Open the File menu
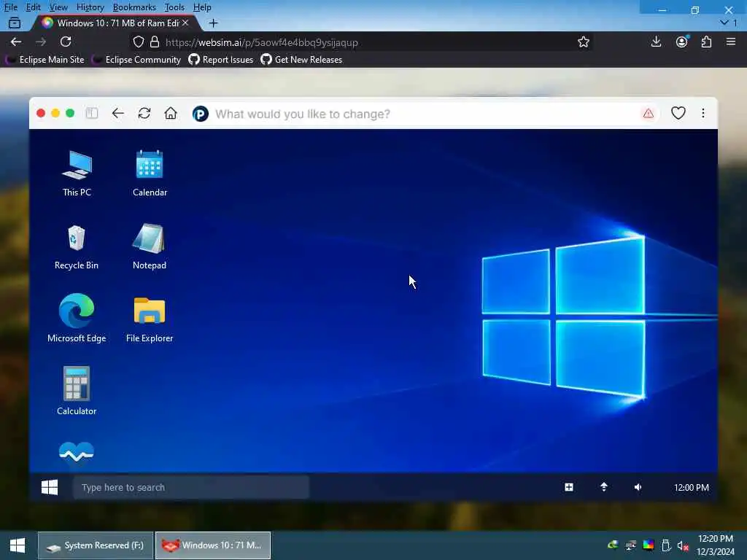Viewport: 747px width, 560px height. [10, 7]
